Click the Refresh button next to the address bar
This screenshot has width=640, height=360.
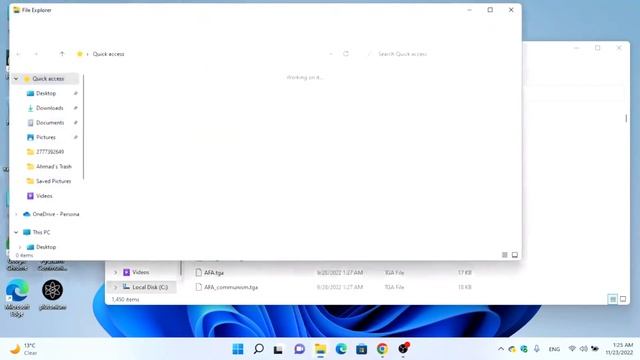coord(346,54)
